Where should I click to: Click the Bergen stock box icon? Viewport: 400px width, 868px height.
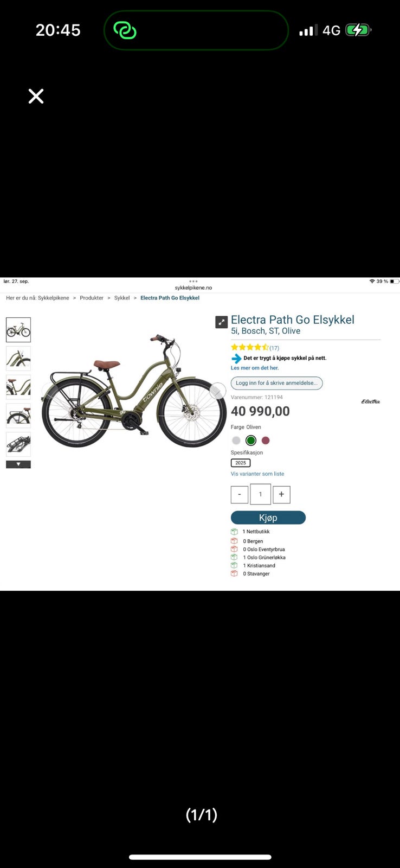click(234, 541)
